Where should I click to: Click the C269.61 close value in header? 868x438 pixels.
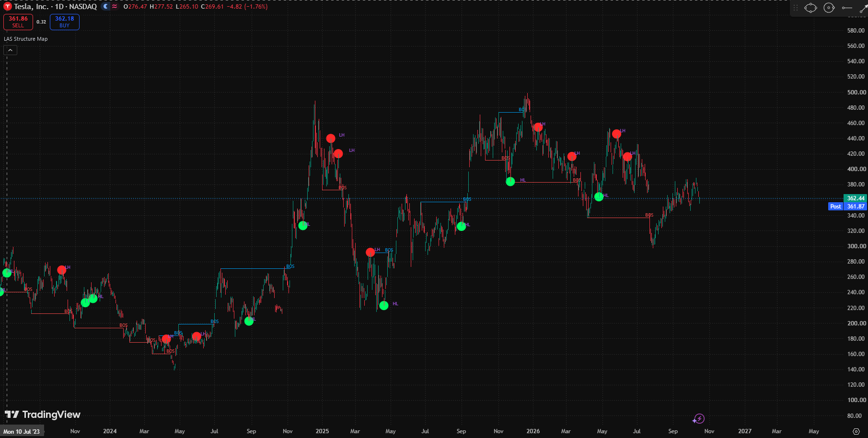pos(212,7)
